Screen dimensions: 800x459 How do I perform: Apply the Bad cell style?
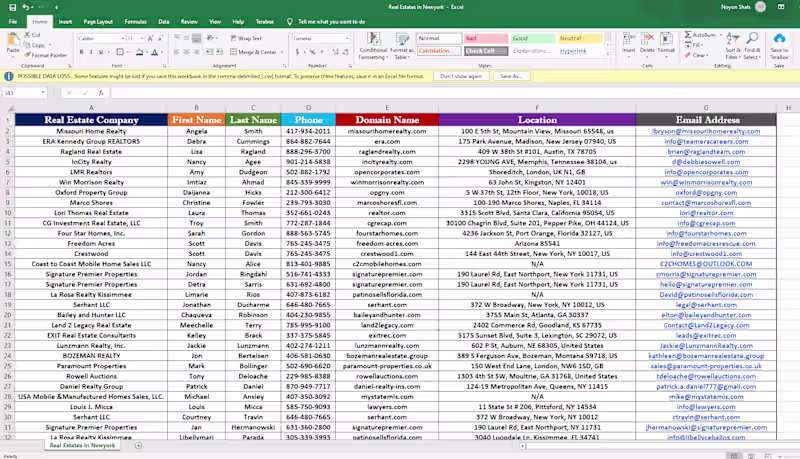point(486,38)
